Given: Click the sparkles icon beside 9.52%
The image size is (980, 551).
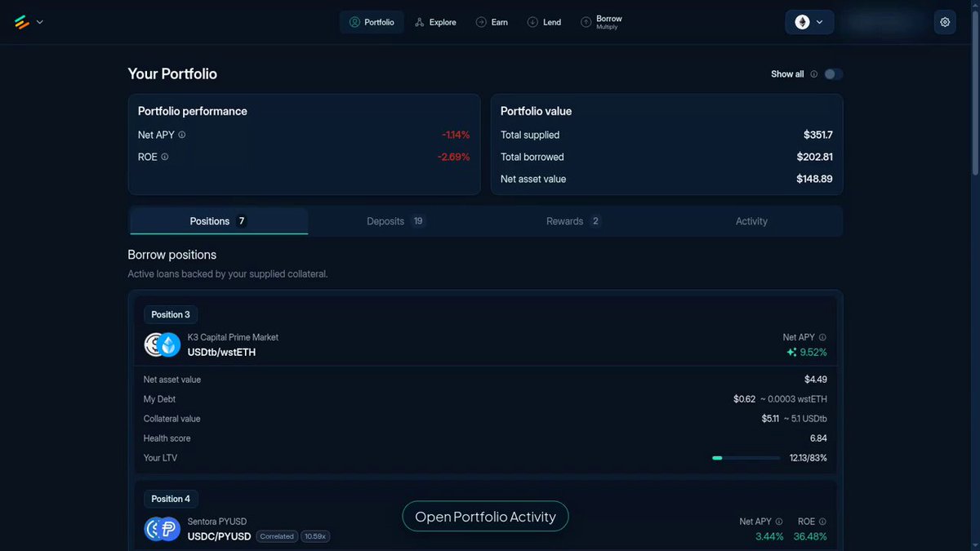Looking at the screenshot, I should [791, 353].
